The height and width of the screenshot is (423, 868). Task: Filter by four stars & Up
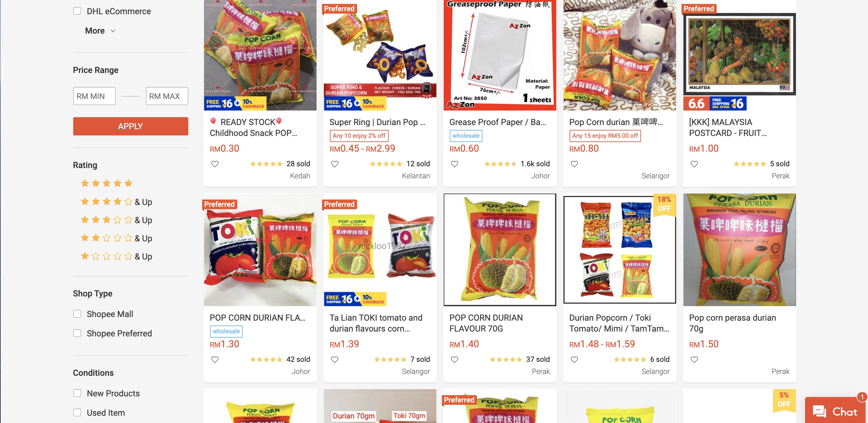(116, 202)
